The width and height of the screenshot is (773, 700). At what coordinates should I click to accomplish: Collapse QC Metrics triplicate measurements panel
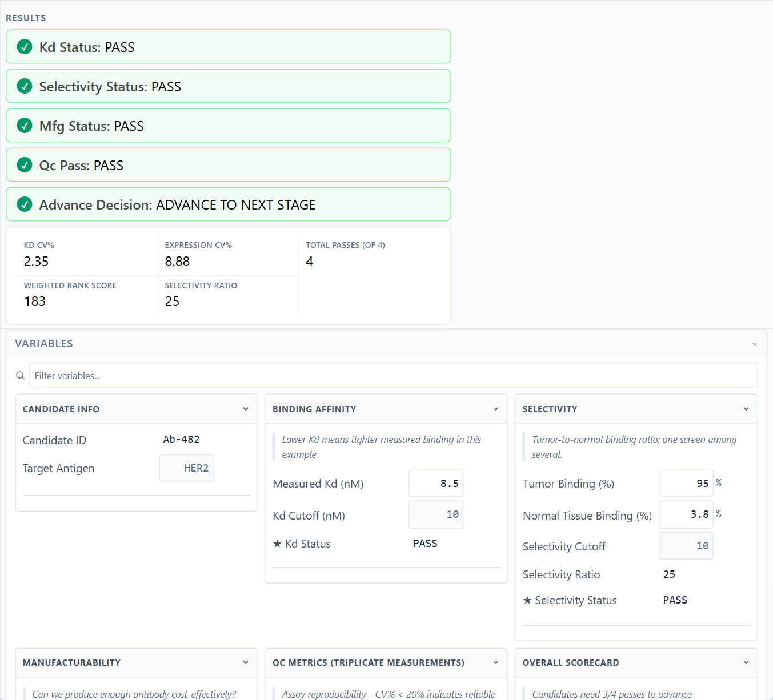[496, 662]
